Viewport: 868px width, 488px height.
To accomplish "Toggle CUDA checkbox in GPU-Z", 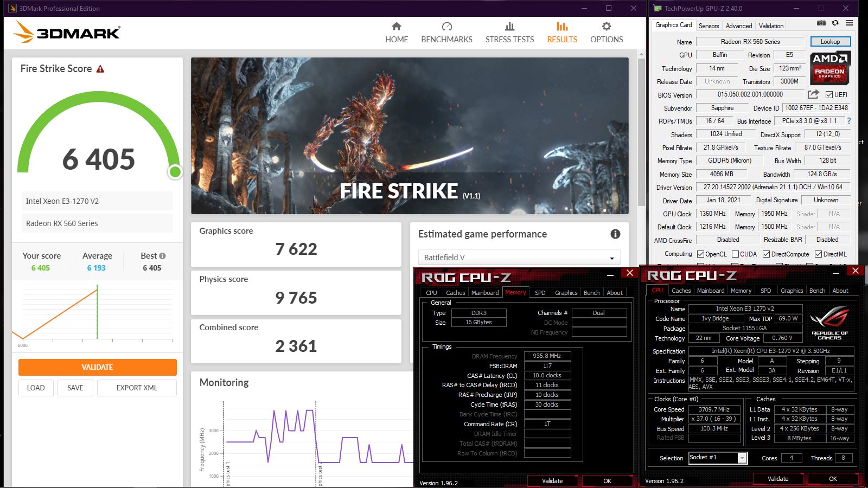I will click(735, 254).
